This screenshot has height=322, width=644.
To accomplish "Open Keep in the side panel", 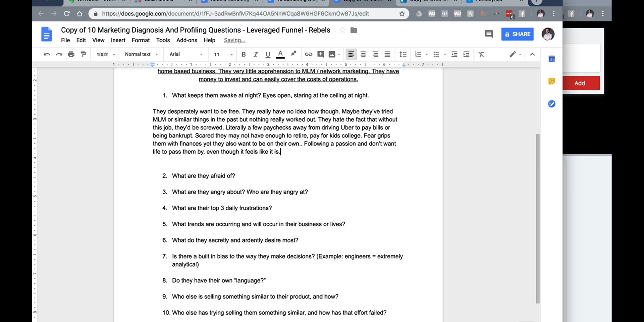I will (x=552, y=81).
